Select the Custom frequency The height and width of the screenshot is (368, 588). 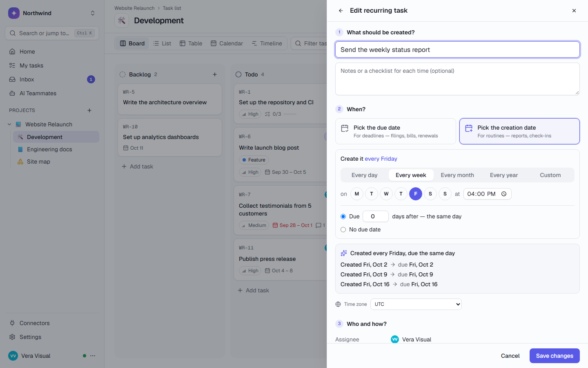click(x=550, y=175)
